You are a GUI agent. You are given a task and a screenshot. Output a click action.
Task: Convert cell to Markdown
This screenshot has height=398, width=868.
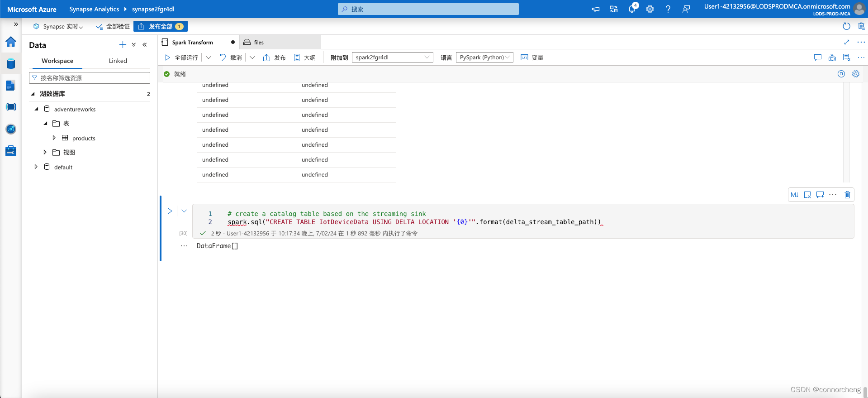coord(794,195)
